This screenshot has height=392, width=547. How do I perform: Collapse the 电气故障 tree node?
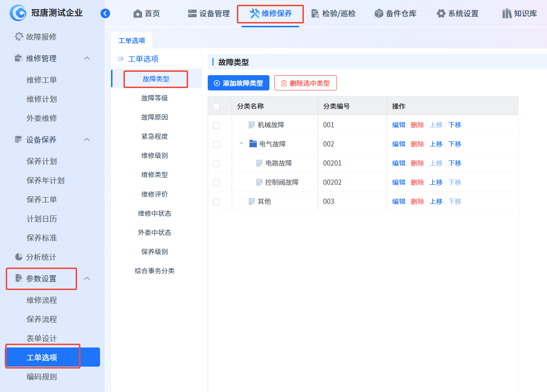[x=241, y=144]
